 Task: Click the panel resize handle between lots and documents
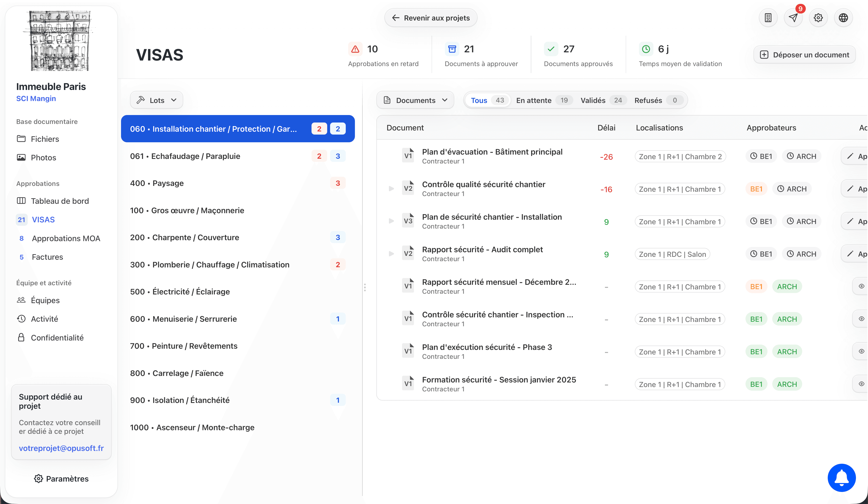[x=365, y=287]
